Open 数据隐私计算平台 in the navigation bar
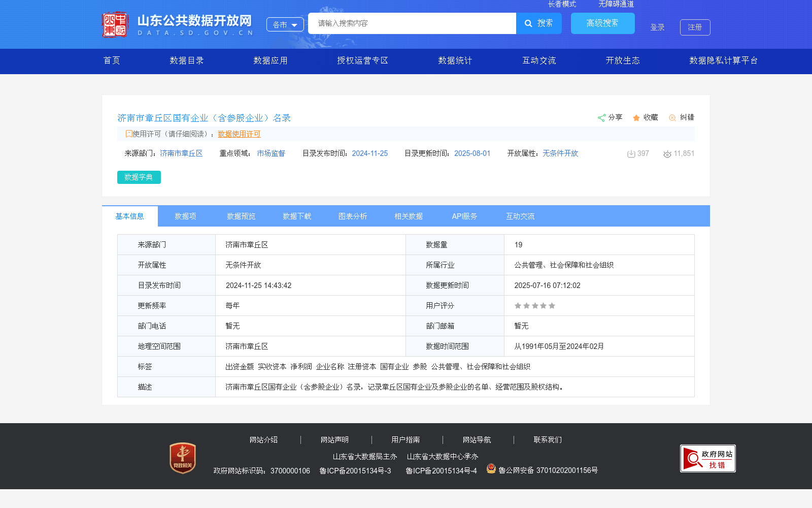This screenshot has height=508, width=812. (724, 60)
